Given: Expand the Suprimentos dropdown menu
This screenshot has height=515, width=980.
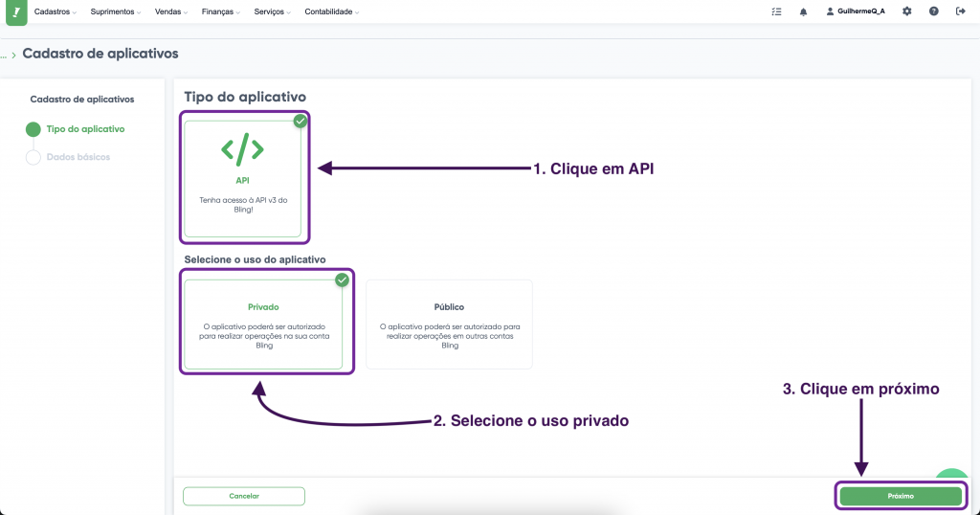Looking at the screenshot, I should click(116, 11).
